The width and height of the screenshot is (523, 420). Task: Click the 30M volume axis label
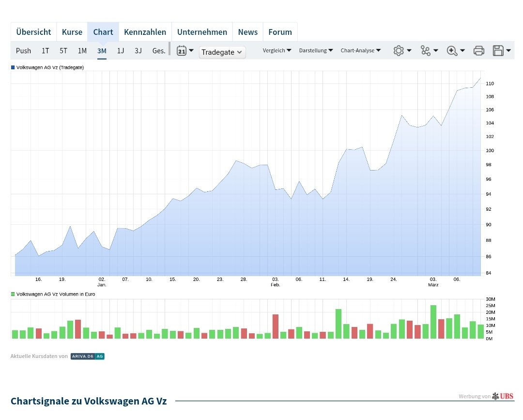[x=490, y=299]
